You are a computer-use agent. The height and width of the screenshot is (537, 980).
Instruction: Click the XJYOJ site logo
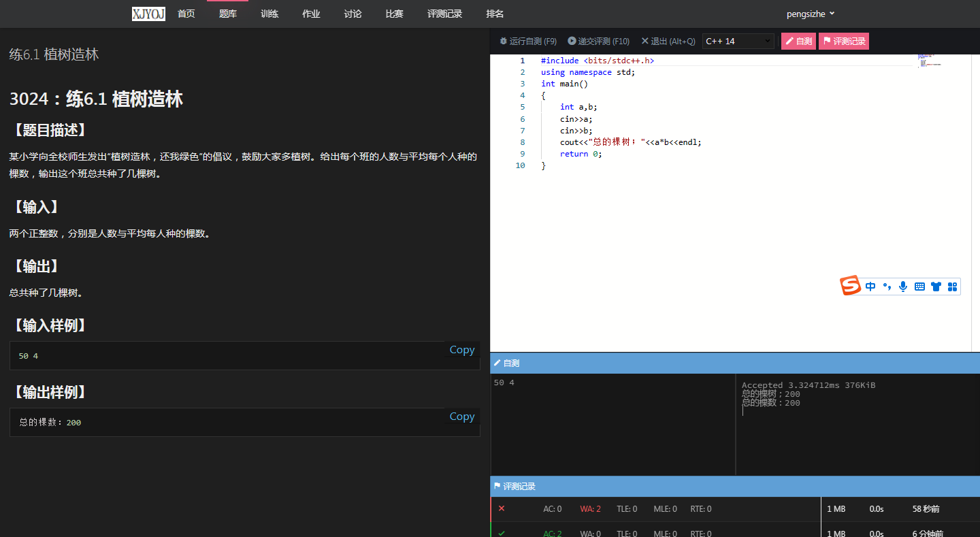coord(148,14)
